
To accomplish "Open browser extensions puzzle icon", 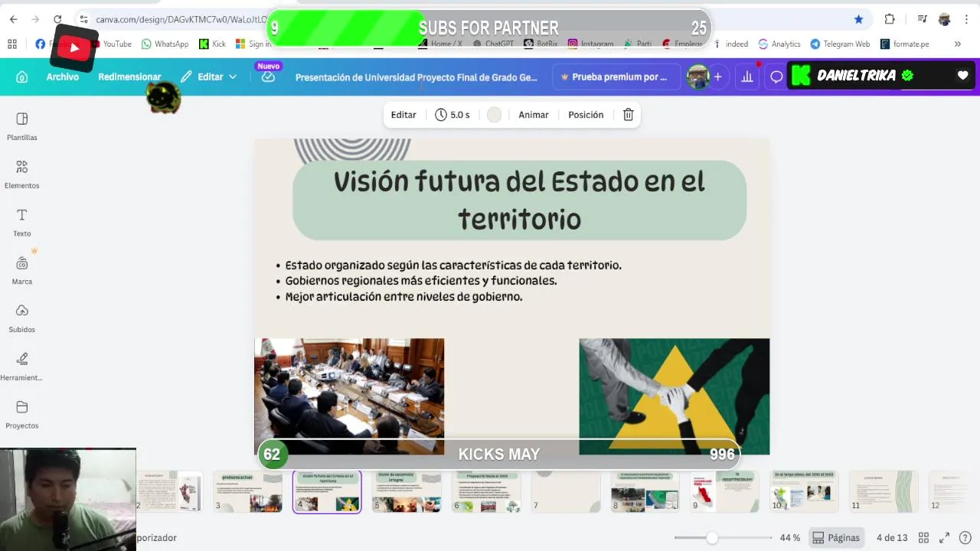I will [890, 19].
